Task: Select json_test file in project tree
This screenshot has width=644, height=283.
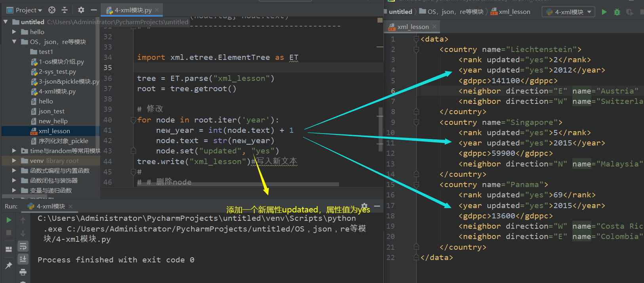Action: coord(48,111)
